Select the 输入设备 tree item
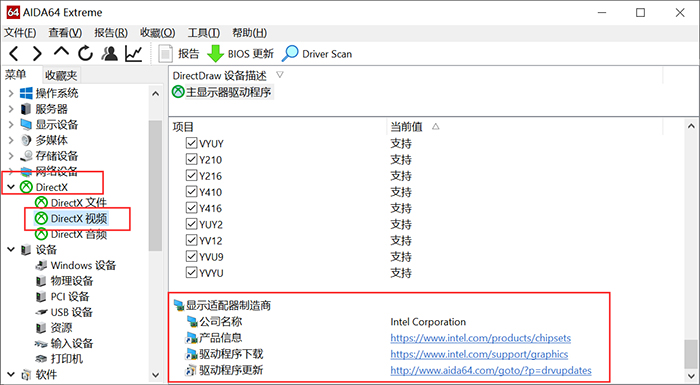The width and height of the screenshot is (700, 385). (64, 343)
